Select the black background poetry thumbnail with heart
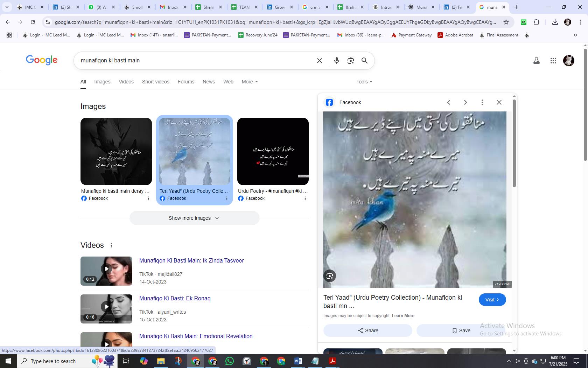The image size is (588, 368). (273, 151)
